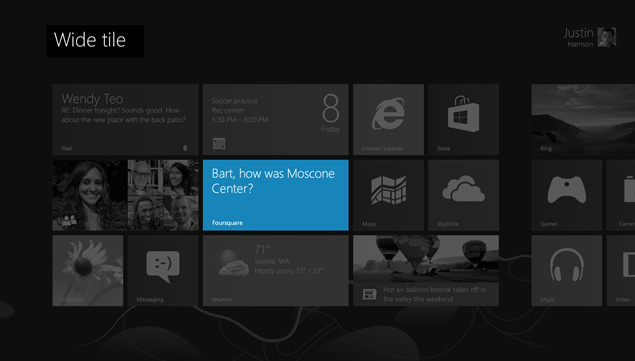Screen dimensions: 635x361
Task: Click Justin Harrison's profile picture
Action: tap(607, 37)
